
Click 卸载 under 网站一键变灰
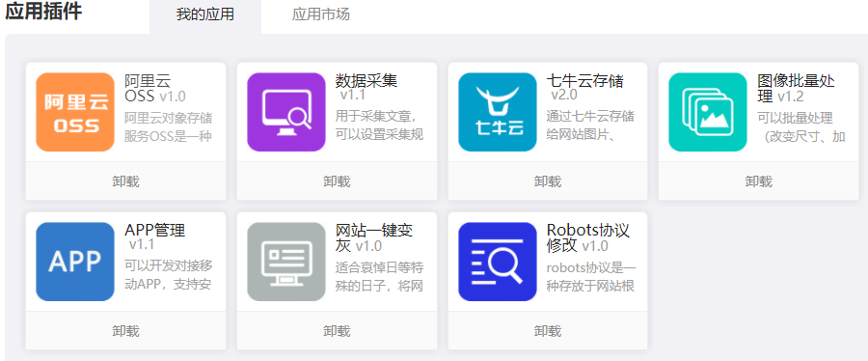coord(337,331)
